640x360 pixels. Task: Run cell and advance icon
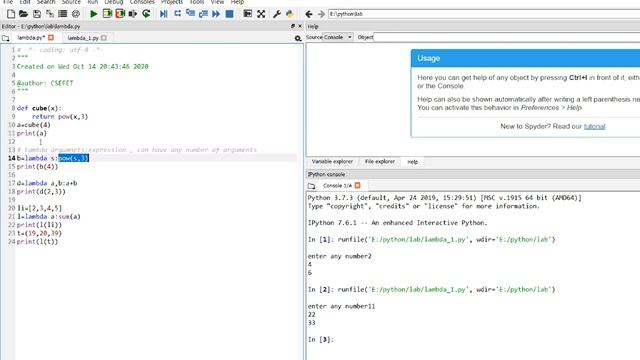[x=120, y=14]
